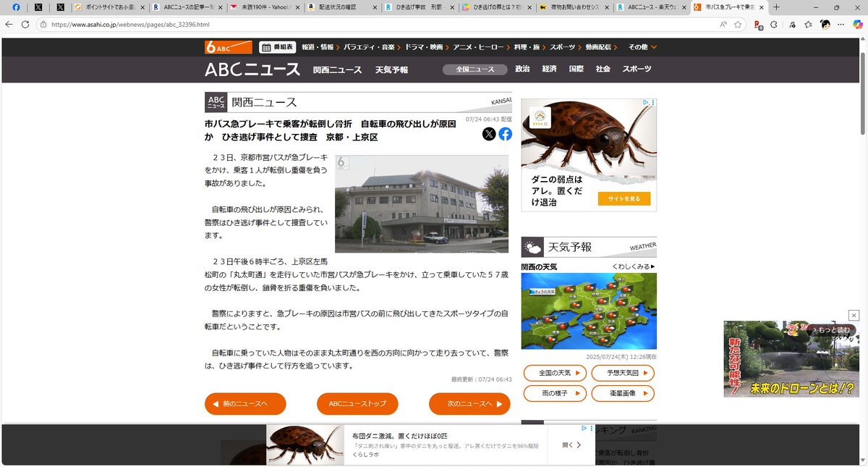This screenshot has height=467, width=868.
Task: Go to 関西ニュース section
Action: pos(337,70)
